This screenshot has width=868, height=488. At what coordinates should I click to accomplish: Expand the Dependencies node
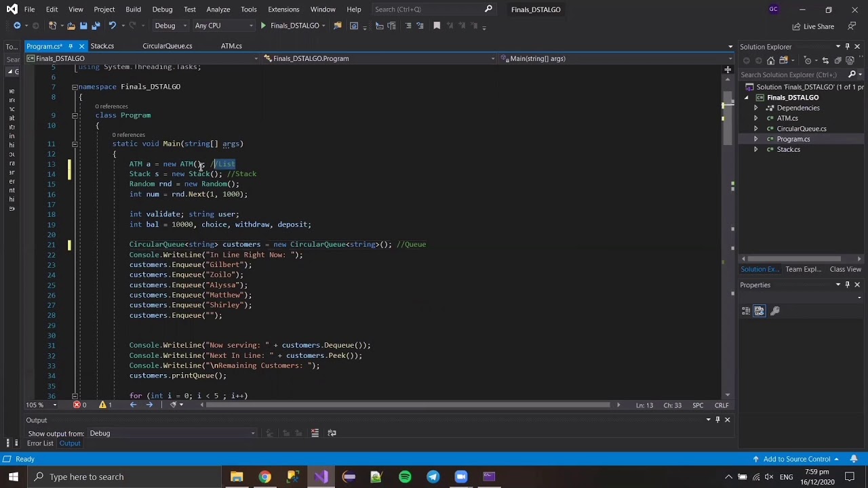(755, 108)
